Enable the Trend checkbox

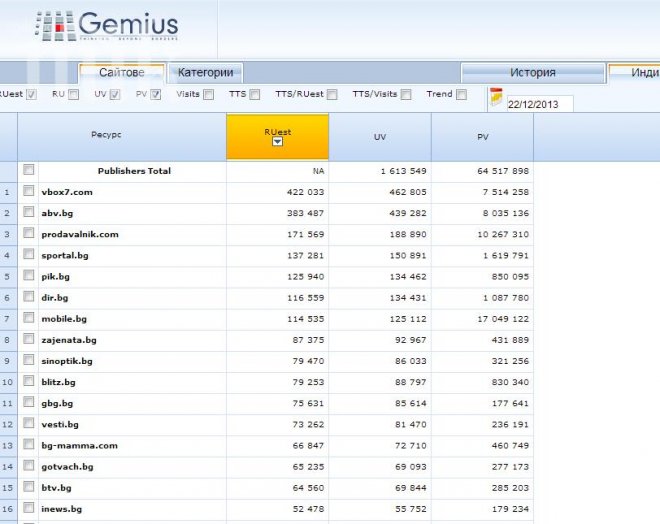pyautogui.click(x=461, y=95)
